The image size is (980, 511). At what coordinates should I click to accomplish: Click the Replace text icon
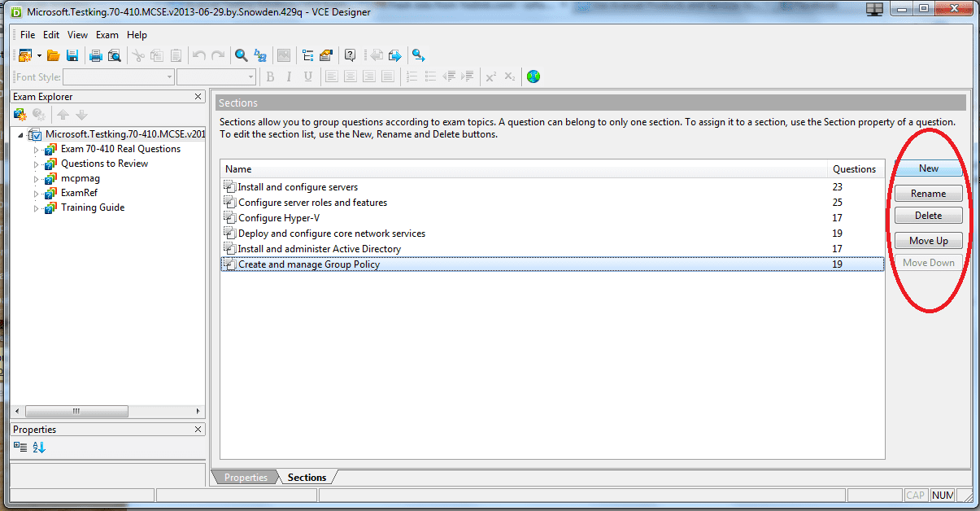click(x=260, y=55)
